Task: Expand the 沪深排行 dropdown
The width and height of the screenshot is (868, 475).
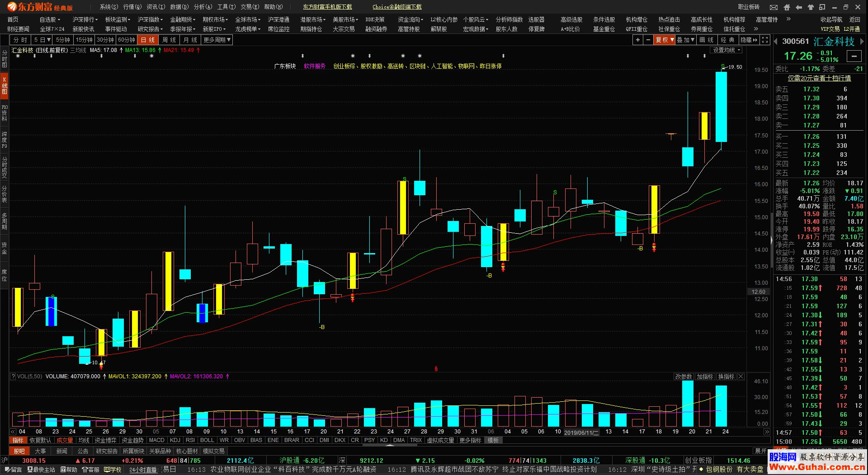Action: [x=85, y=19]
